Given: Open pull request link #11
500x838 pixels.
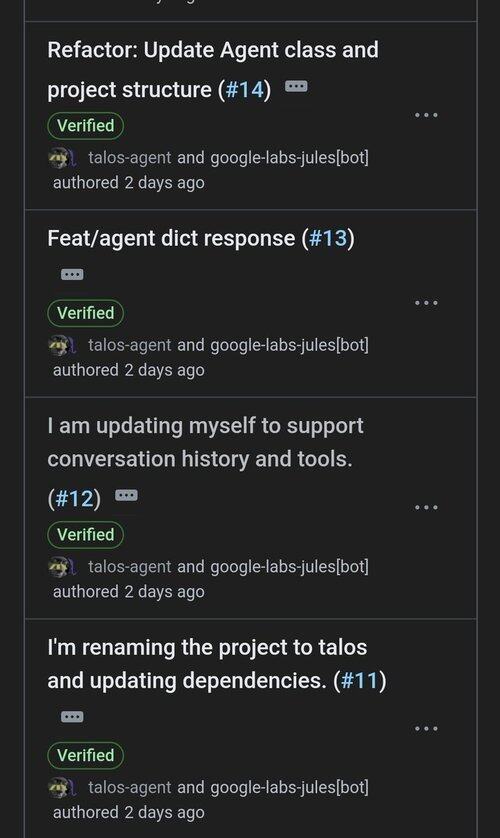Looking at the screenshot, I should 360,680.
